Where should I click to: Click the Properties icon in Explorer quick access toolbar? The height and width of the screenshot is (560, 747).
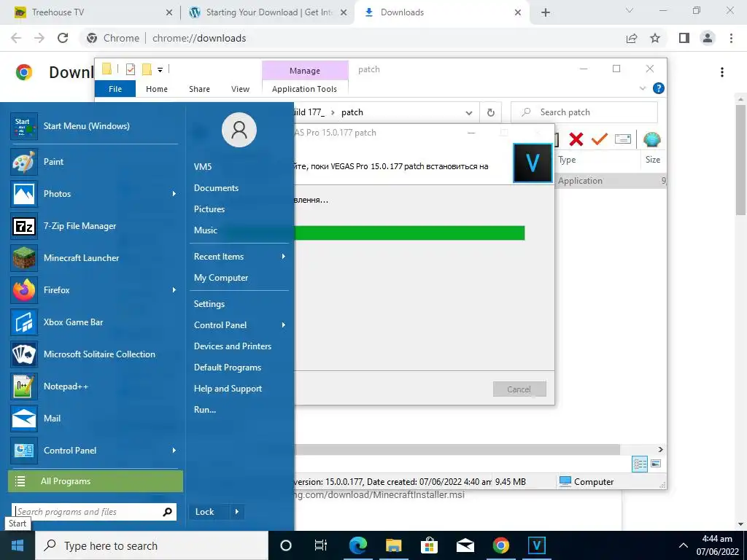point(130,69)
